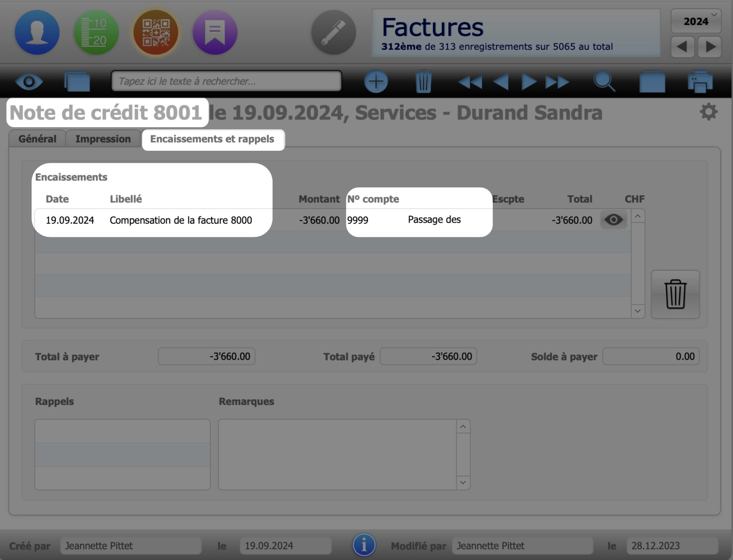Viewport: 733px width, 560px height.
Task: Delete record using toolbar trash icon
Action: coord(423,82)
